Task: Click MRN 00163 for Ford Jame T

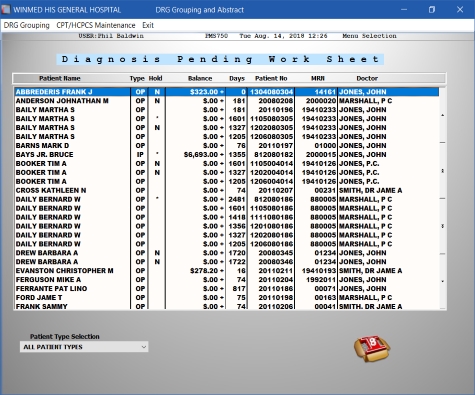Action: (325, 298)
